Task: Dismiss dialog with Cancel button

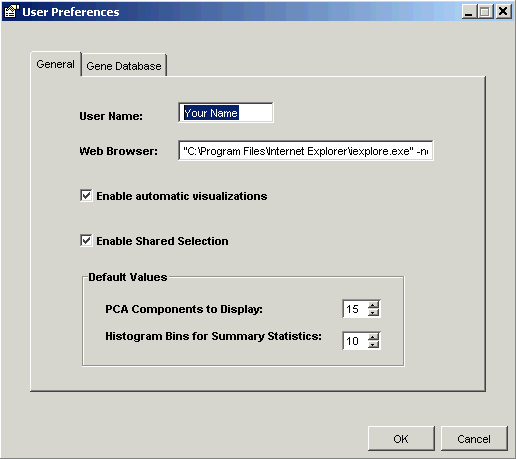Action: pyautogui.click(x=474, y=439)
